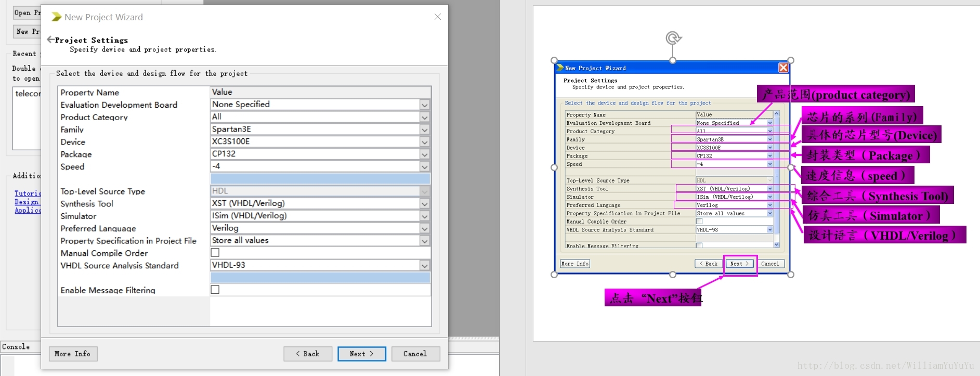Open the Family dropdown showing Spartan3E
This screenshot has height=376, width=980.
(x=425, y=129)
